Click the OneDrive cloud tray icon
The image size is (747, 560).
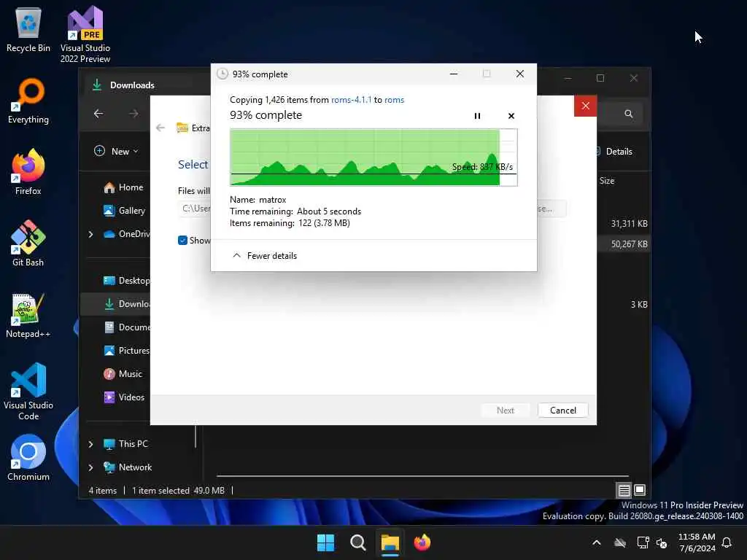[620, 542]
